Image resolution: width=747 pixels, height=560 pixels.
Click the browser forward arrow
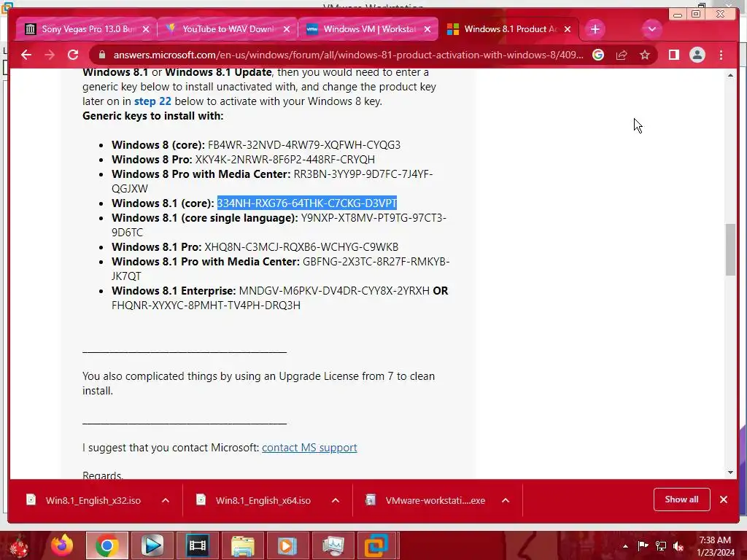coord(50,55)
